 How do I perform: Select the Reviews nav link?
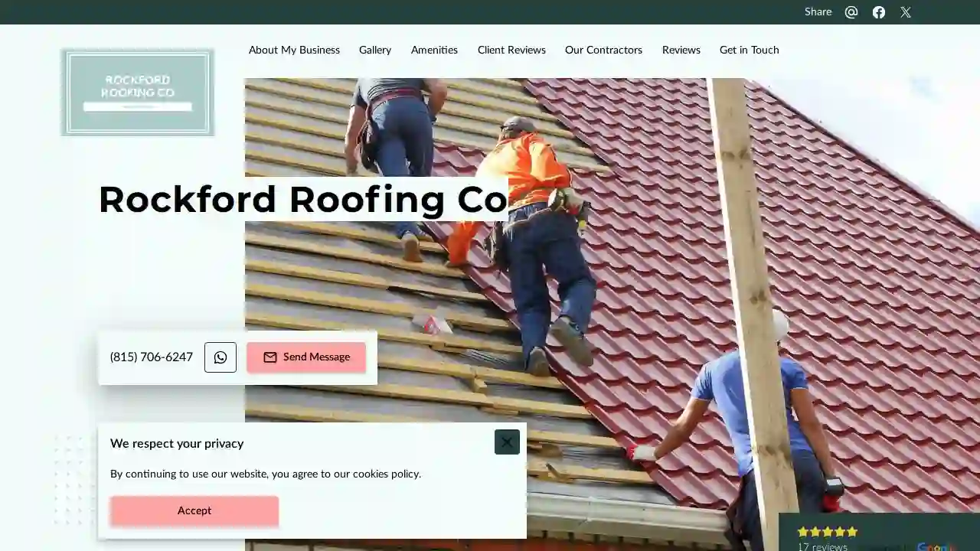click(681, 50)
